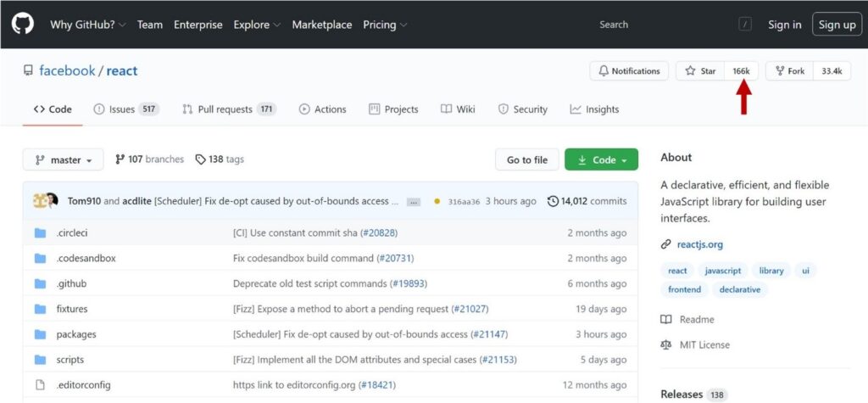Click the javascript topic tag
This screenshot has width=868, height=403.
(x=723, y=271)
